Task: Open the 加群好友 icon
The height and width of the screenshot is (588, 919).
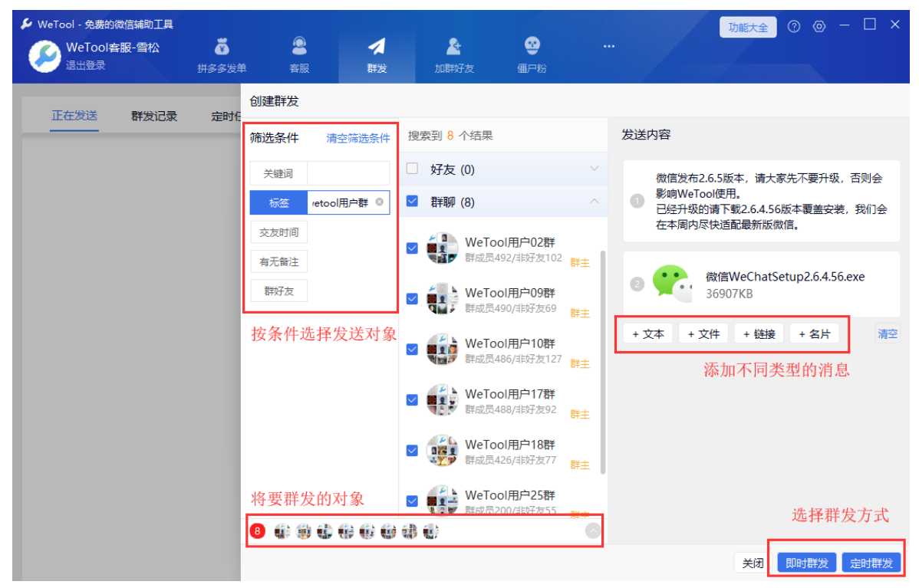Action: click(453, 46)
